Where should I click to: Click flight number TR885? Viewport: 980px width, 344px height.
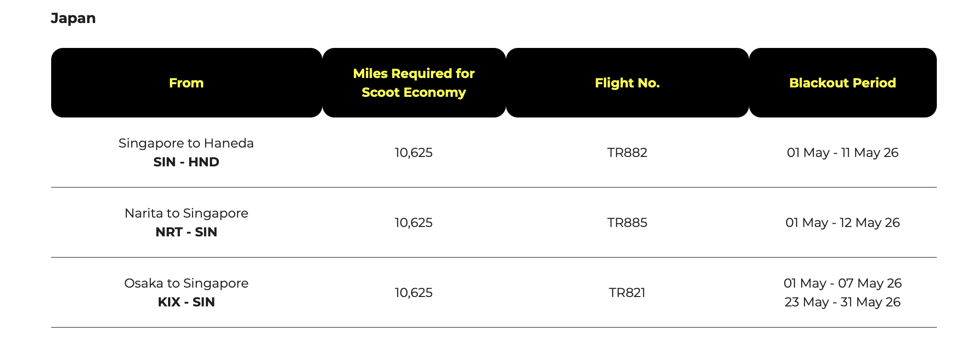click(x=627, y=222)
